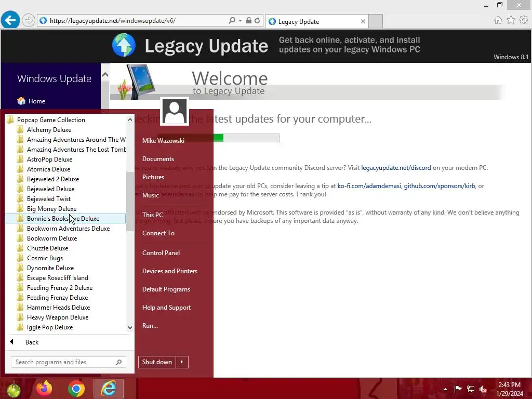Click the refresh page icon
The width and height of the screenshot is (532, 399).
[x=257, y=20]
